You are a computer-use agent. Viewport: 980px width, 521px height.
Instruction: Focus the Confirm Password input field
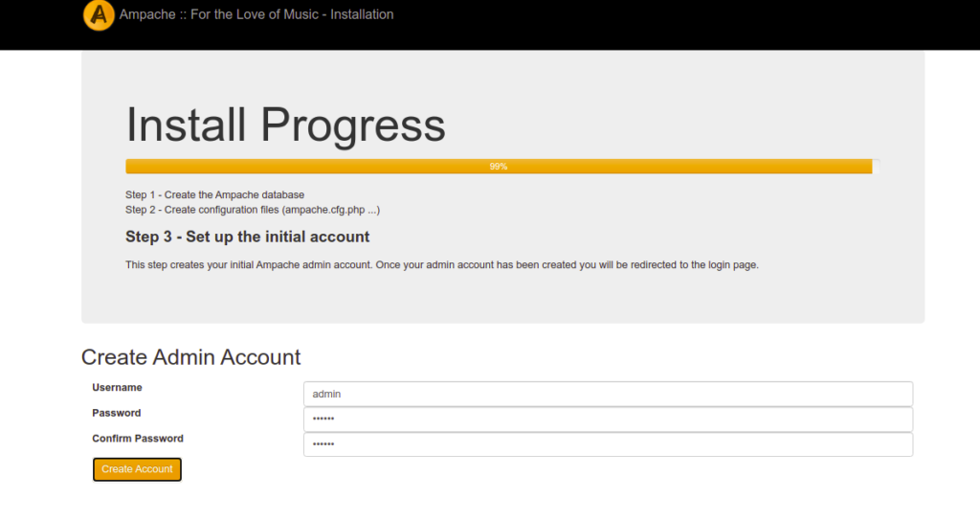608,444
